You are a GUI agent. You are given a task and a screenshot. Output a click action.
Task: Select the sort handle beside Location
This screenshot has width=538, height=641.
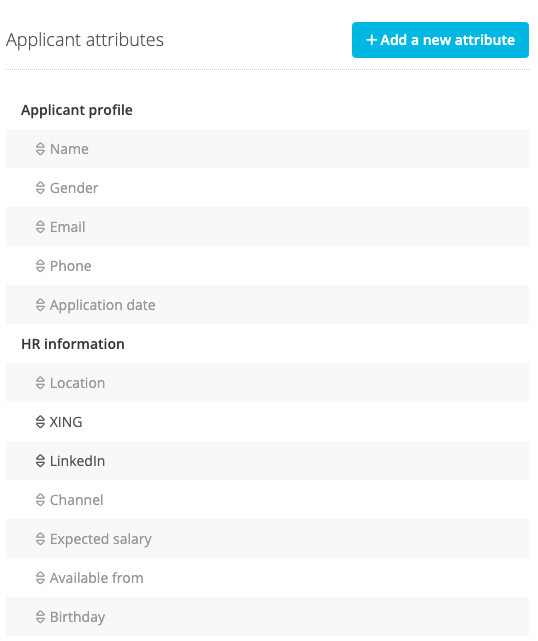click(x=40, y=383)
